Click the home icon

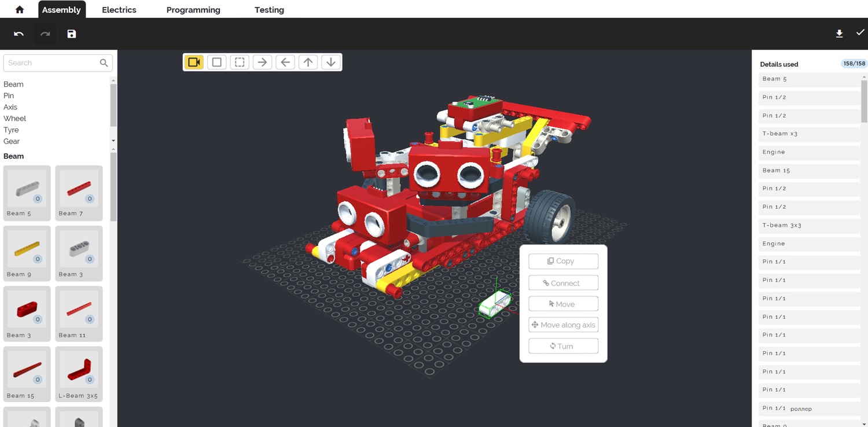(19, 10)
